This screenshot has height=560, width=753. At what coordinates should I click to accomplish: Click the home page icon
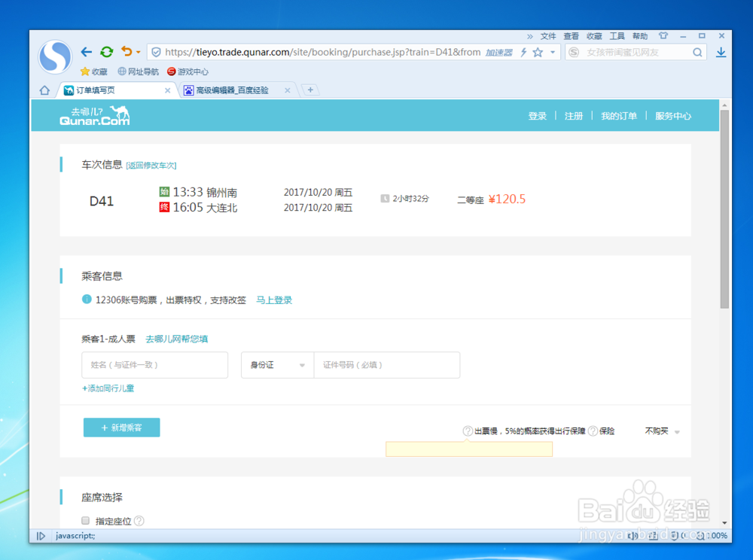click(x=44, y=90)
